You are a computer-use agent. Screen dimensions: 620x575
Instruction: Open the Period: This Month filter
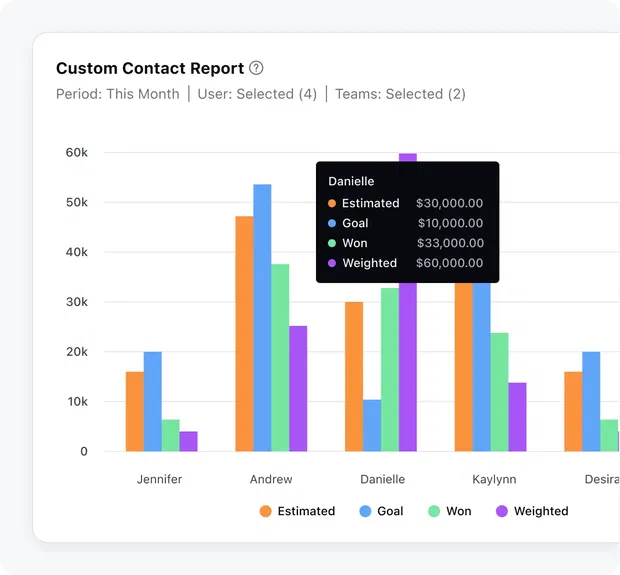118,94
